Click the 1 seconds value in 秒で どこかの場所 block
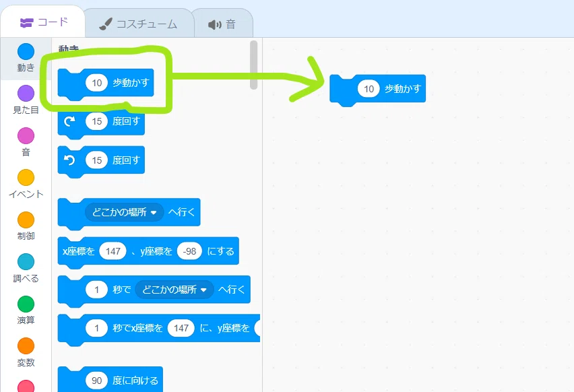This screenshot has width=574, height=392. tap(96, 290)
